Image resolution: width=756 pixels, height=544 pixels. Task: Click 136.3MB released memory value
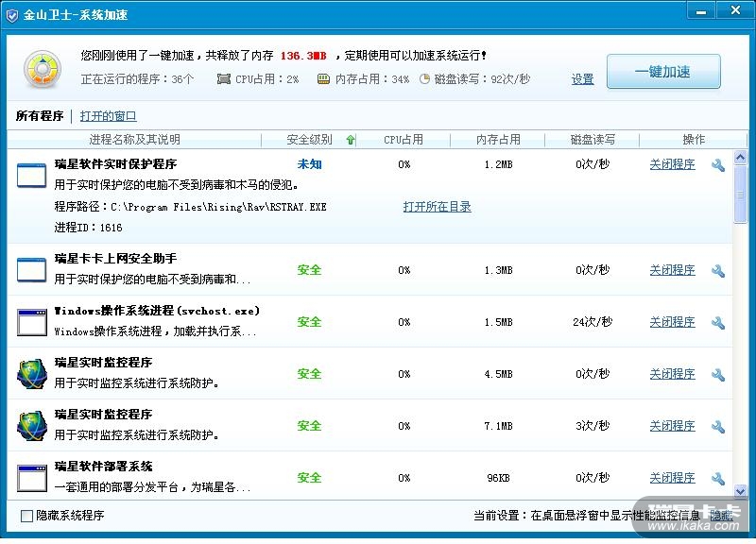coord(303,56)
